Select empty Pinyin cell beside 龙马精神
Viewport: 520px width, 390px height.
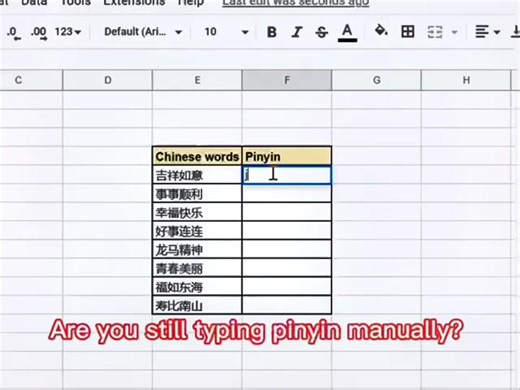(x=287, y=249)
